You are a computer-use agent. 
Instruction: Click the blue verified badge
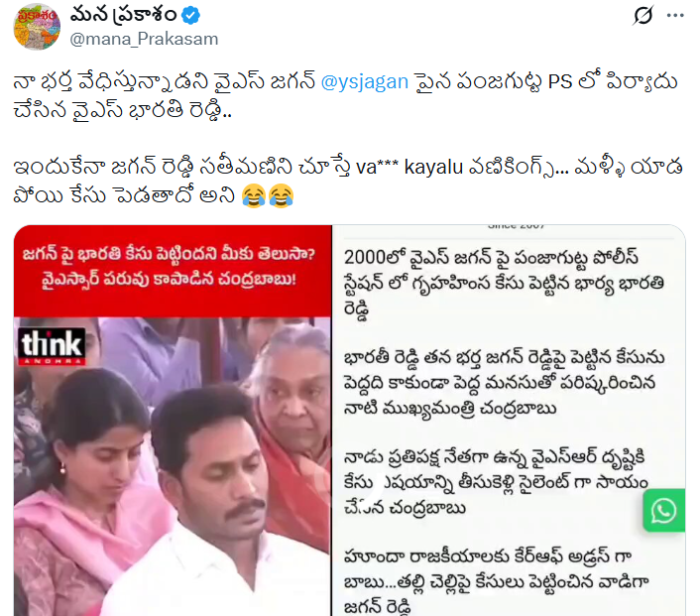click(x=191, y=15)
